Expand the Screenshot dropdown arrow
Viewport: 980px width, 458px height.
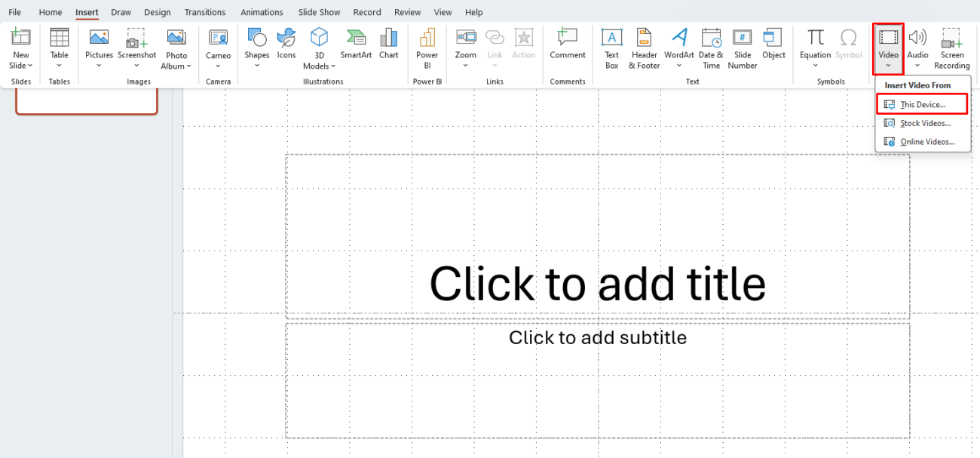pos(136,66)
